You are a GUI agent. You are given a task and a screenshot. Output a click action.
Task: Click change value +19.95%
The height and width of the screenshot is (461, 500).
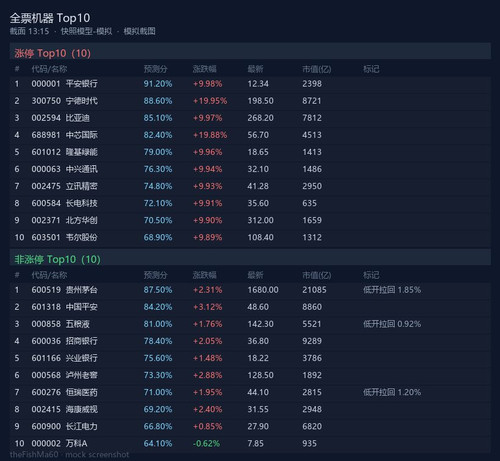click(x=210, y=101)
